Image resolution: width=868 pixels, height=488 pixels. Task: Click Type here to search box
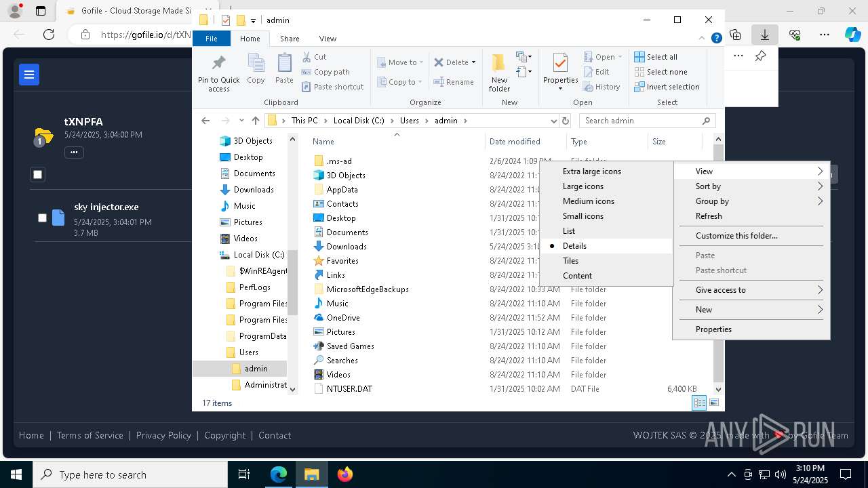pos(130,474)
